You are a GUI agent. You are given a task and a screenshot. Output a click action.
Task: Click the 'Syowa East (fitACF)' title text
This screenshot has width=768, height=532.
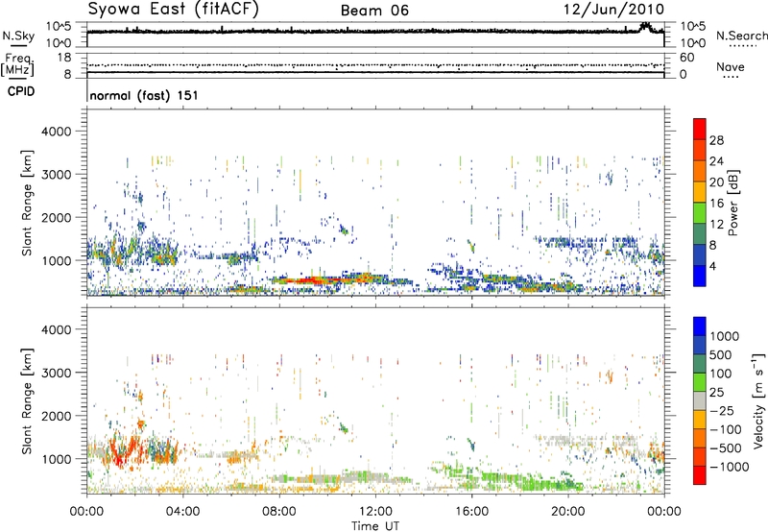tap(174, 9)
